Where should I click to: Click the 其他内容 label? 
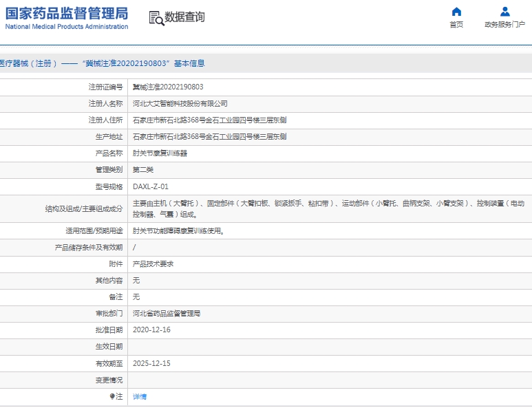(109, 281)
